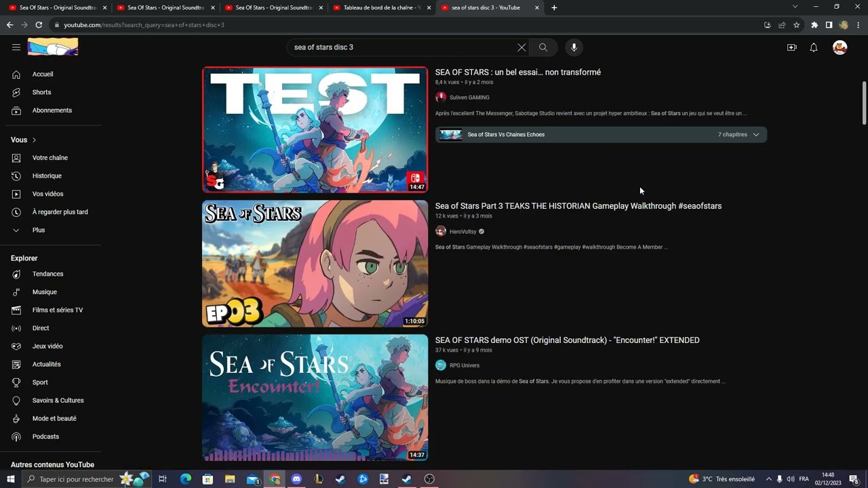Start voice search with the microphone
The width and height of the screenshot is (868, 488).
574,47
